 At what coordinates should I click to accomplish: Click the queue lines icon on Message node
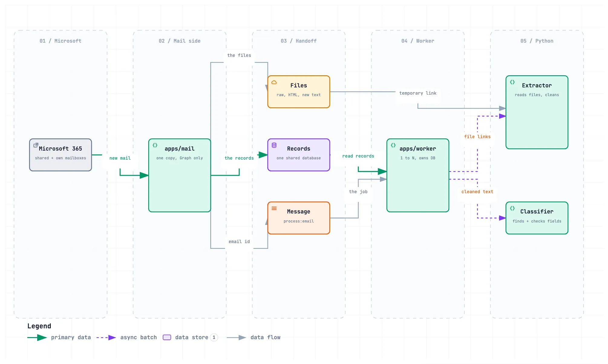[x=274, y=208]
